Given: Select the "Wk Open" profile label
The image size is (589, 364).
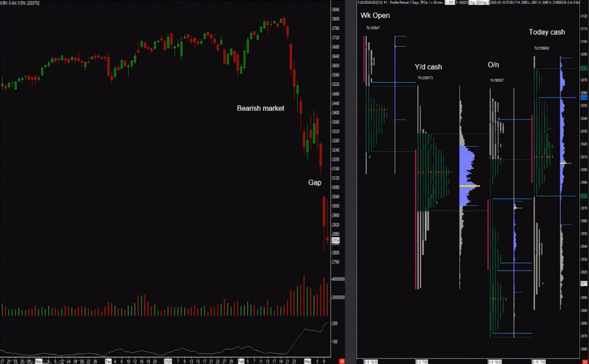Looking at the screenshot, I should pyautogui.click(x=374, y=14).
